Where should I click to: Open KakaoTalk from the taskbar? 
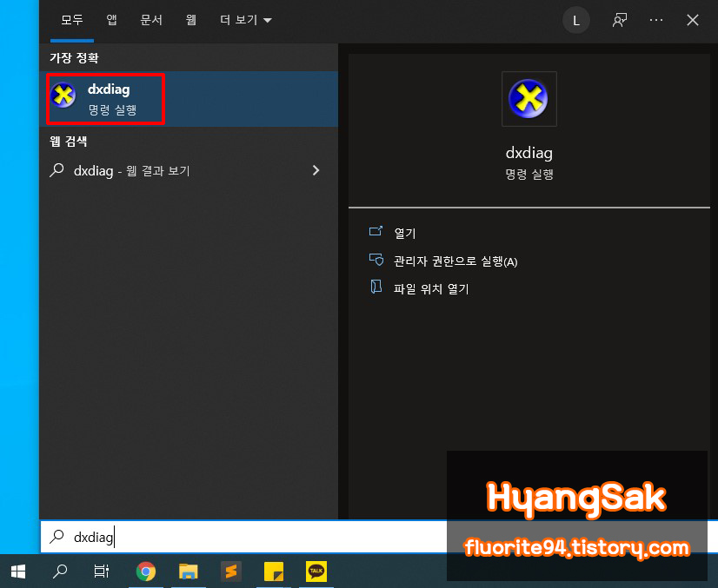(316, 571)
